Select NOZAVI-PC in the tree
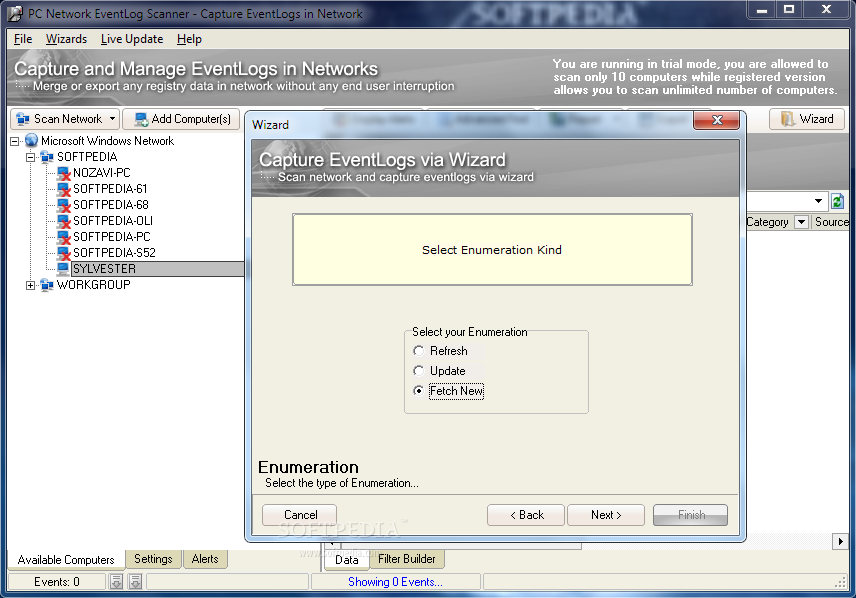 (x=102, y=173)
